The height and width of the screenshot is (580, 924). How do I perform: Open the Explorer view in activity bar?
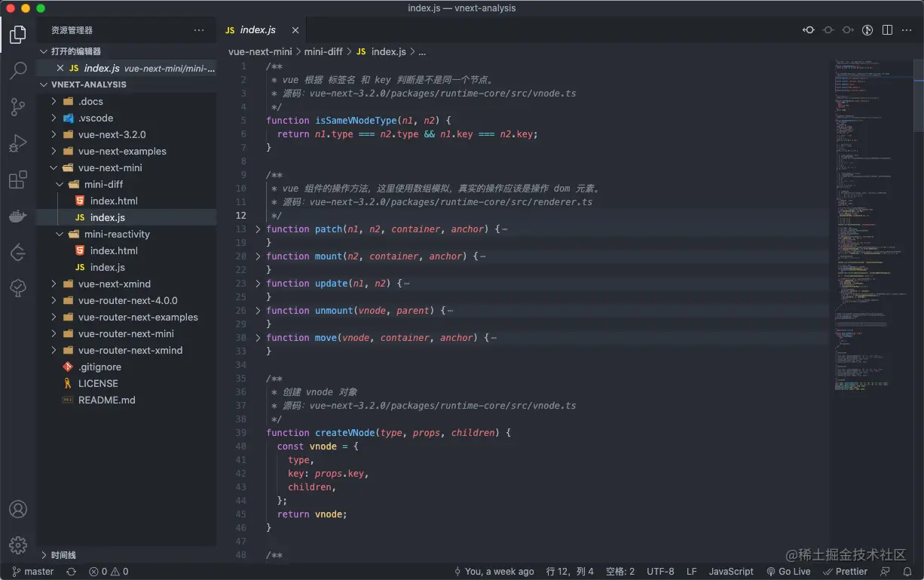[x=18, y=34]
